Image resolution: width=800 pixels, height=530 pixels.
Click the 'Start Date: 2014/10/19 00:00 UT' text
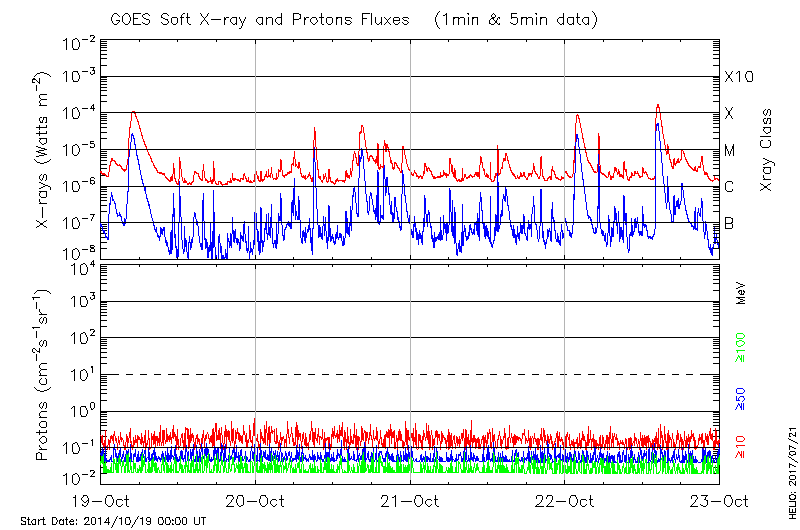pyautogui.click(x=113, y=521)
